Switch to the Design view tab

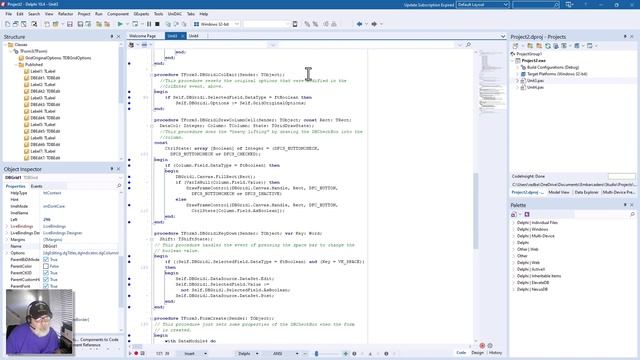coord(478,353)
